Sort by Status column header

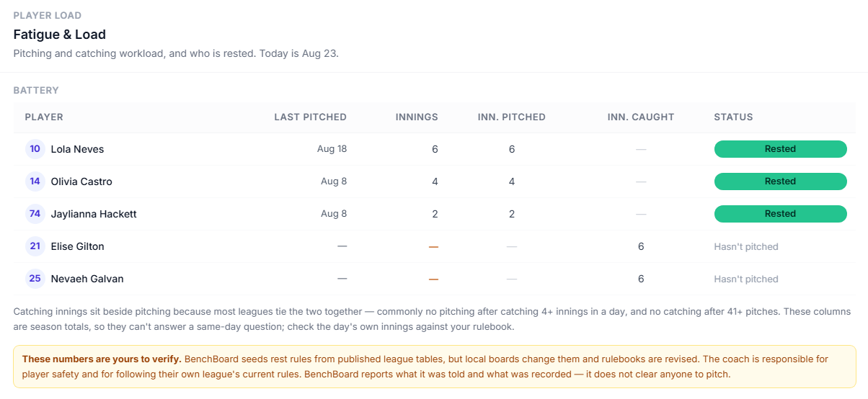click(733, 117)
